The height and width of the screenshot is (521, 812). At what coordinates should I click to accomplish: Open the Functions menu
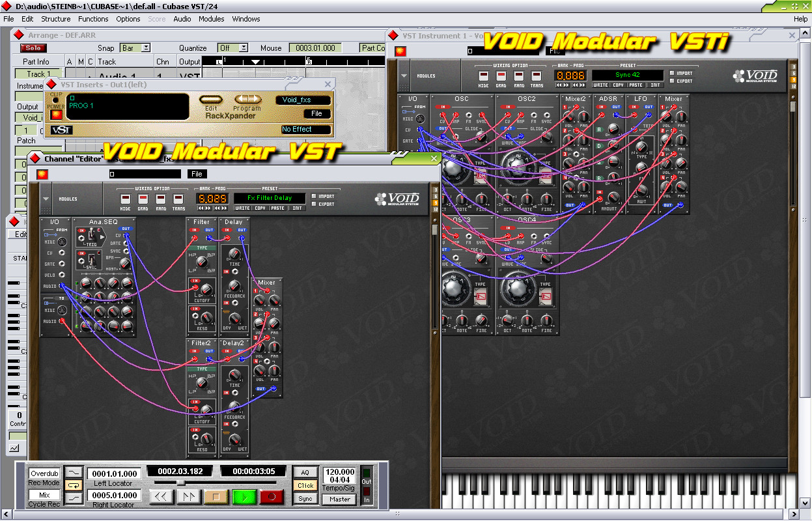pos(93,19)
